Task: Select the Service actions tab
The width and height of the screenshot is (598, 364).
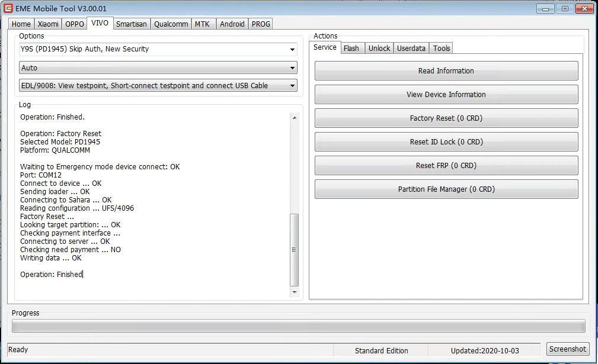Action: pos(325,47)
